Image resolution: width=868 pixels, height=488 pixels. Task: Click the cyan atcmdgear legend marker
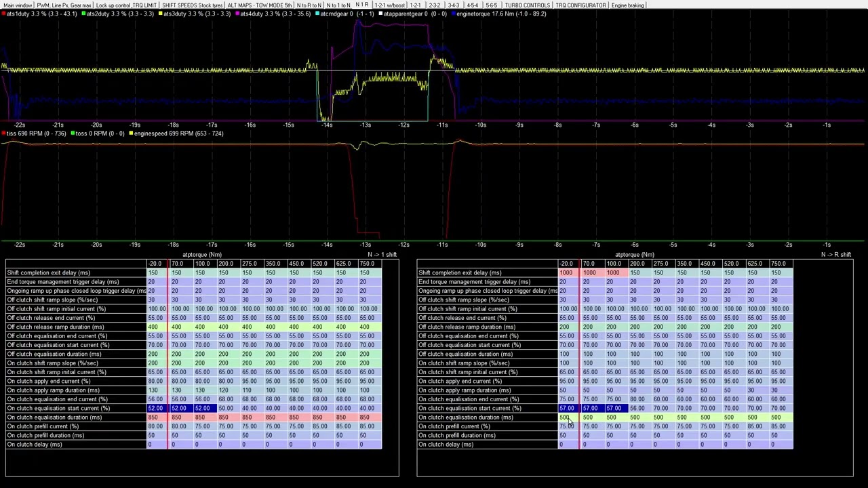click(x=317, y=14)
